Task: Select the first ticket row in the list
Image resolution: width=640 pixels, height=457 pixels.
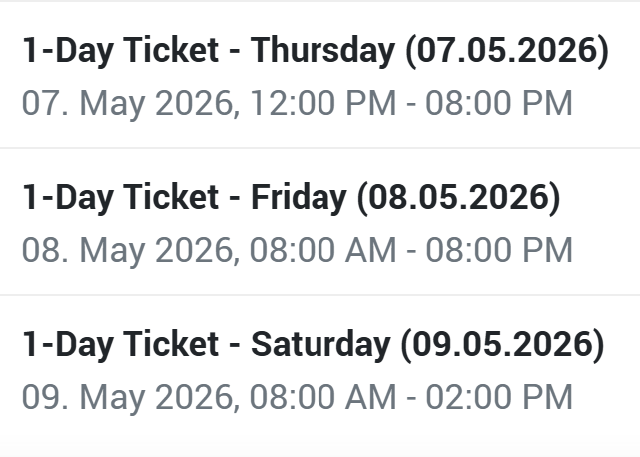Action: (x=320, y=76)
